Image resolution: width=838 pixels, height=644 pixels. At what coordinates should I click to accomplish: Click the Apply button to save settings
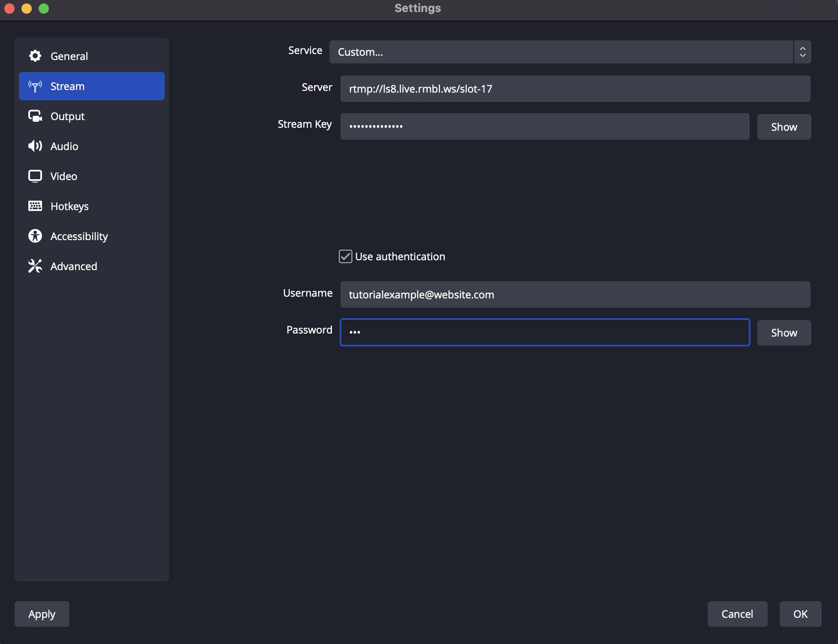pos(42,614)
